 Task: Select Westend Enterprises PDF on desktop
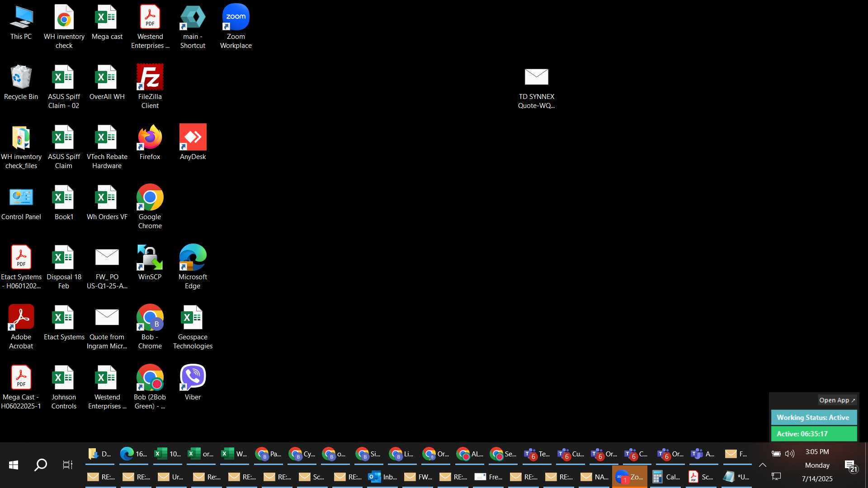(150, 26)
